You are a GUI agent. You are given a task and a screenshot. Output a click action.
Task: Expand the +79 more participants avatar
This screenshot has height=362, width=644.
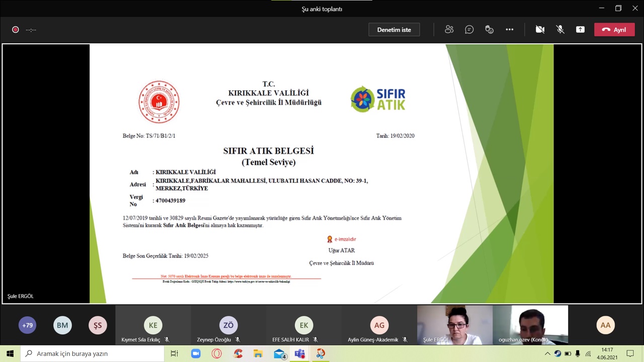click(27, 325)
